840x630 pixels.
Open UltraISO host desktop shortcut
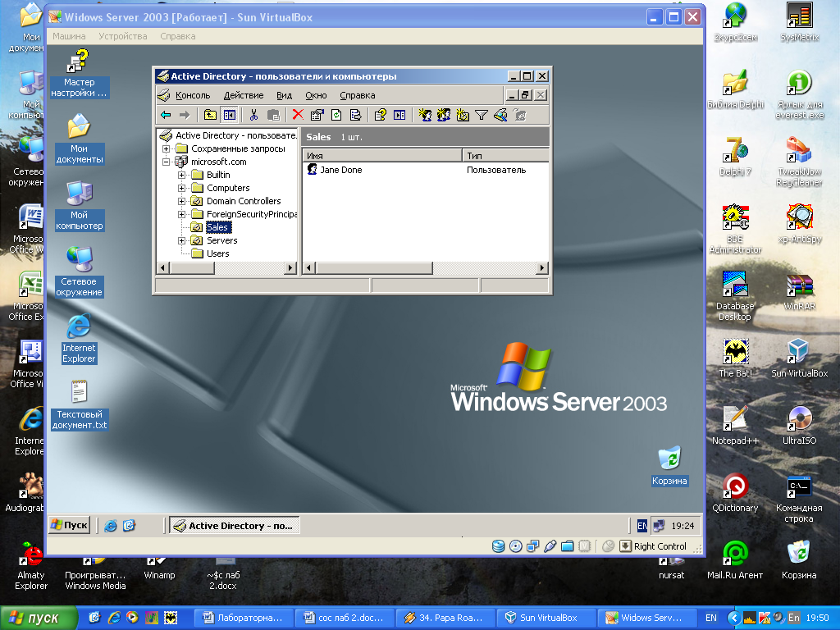click(799, 426)
